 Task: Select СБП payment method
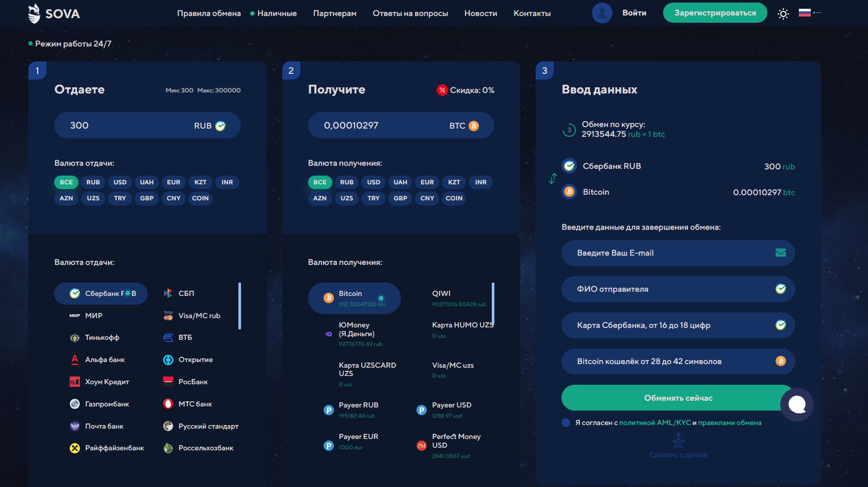179,293
